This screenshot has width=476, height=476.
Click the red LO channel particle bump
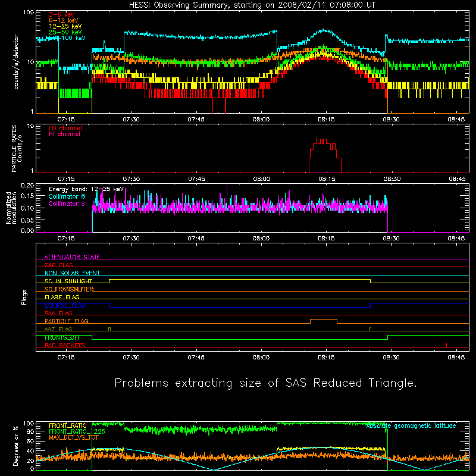tap(325, 156)
